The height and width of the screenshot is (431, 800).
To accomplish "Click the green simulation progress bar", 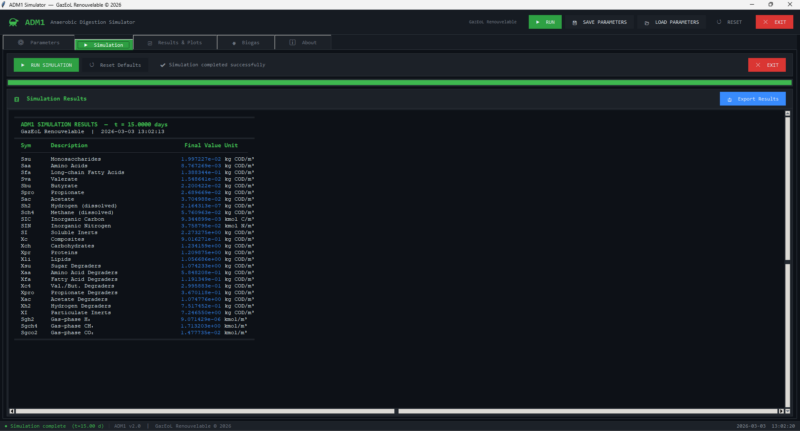I will click(399, 82).
